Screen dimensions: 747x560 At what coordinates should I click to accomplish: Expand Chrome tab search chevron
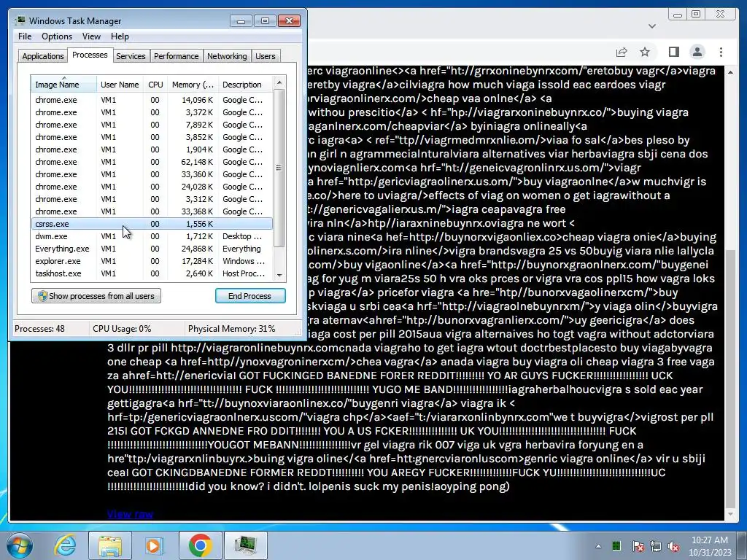click(651, 26)
